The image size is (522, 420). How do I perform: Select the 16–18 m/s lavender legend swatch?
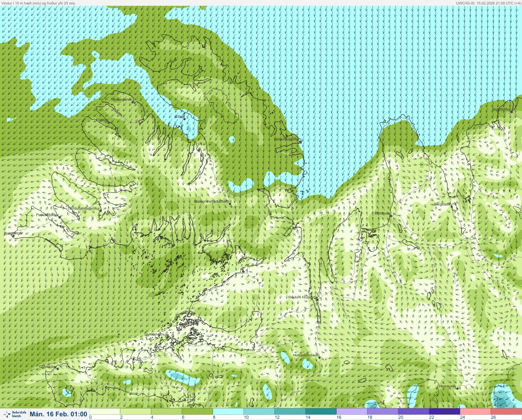pos(352,411)
